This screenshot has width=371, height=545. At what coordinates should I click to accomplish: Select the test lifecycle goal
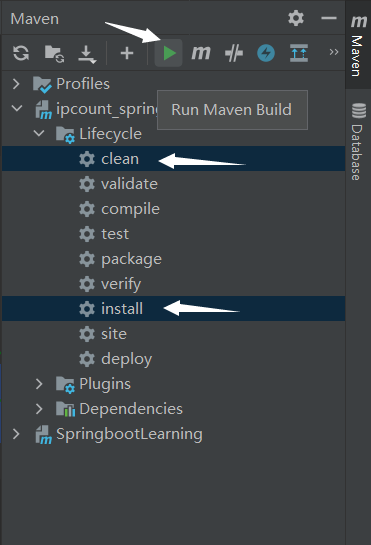(174, 234)
